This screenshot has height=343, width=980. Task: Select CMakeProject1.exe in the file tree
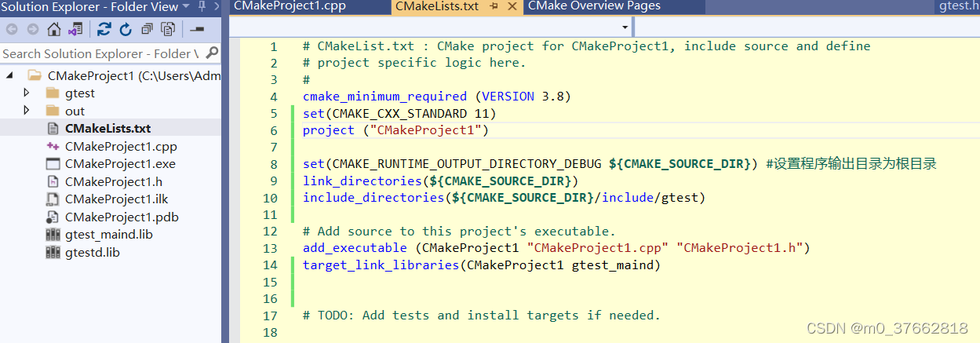point(120,164)
